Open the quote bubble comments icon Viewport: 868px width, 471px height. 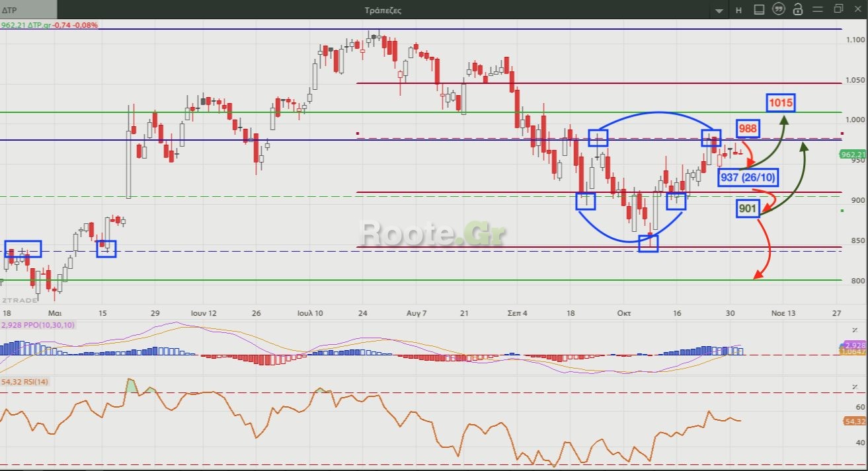[x=779, y=10]
